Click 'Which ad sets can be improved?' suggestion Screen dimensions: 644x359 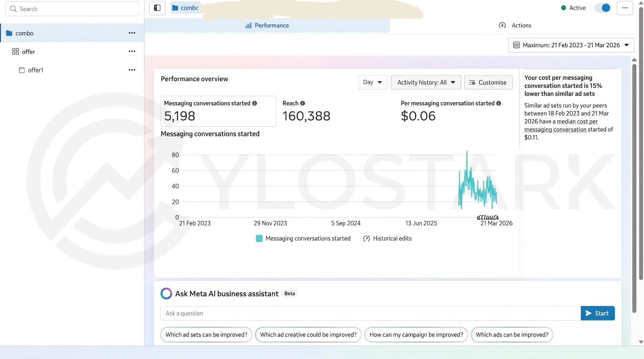pyautogui.click(x=206, y=335)
